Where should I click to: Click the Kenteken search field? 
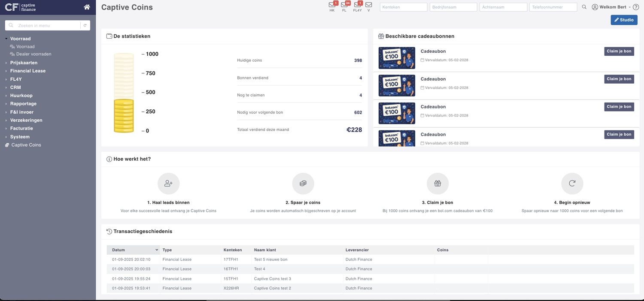tap(404, 7)
